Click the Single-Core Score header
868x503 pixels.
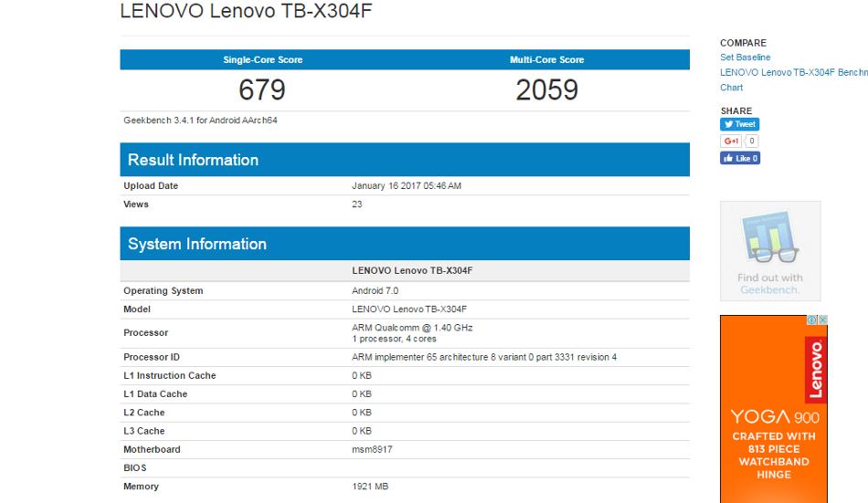(262, 60)
